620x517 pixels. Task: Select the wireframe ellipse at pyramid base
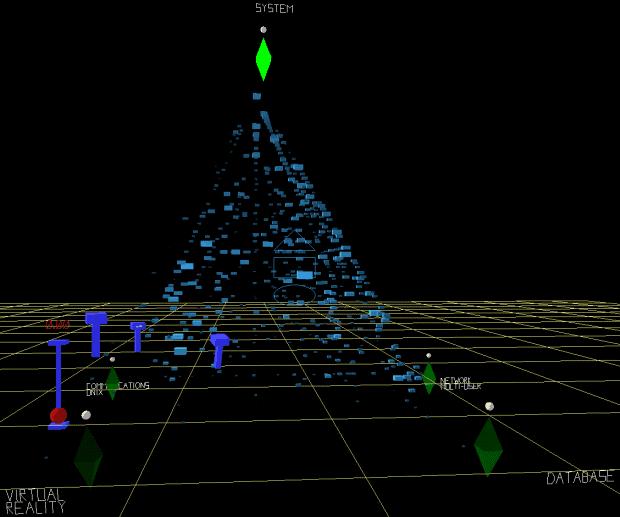[x=295, y=294]
